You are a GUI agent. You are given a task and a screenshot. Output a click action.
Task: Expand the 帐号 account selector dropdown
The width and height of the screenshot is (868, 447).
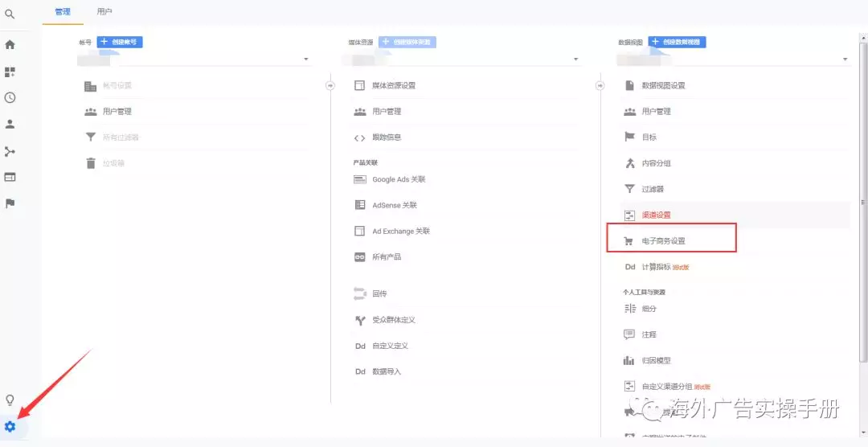(x=306, y=59)
